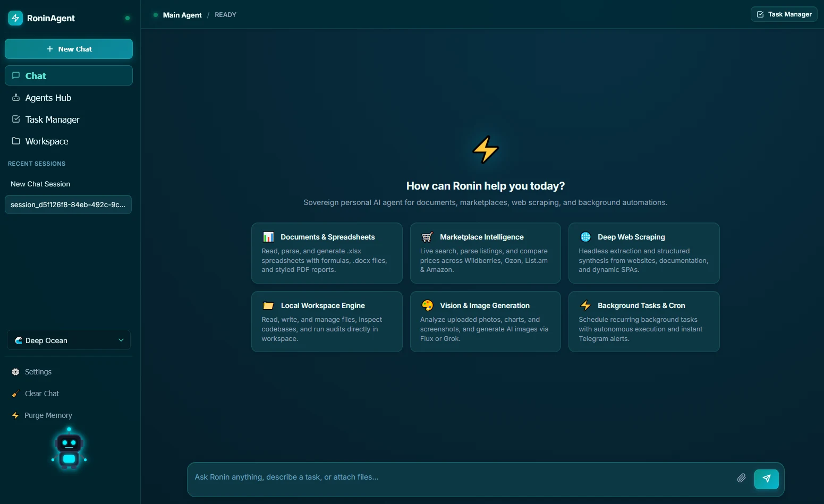This screenshot has height=504, width=824.
Task: Click the Purge Memory lightning icon
Action: pos(15,415)
